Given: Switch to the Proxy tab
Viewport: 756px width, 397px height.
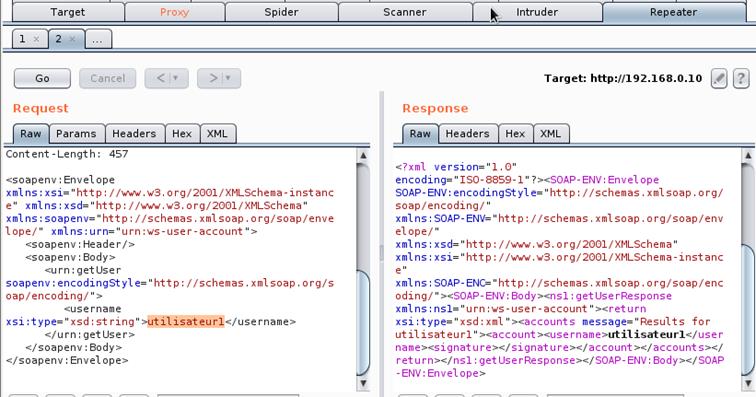Looking at the screenshot, I should click(175, 12).
